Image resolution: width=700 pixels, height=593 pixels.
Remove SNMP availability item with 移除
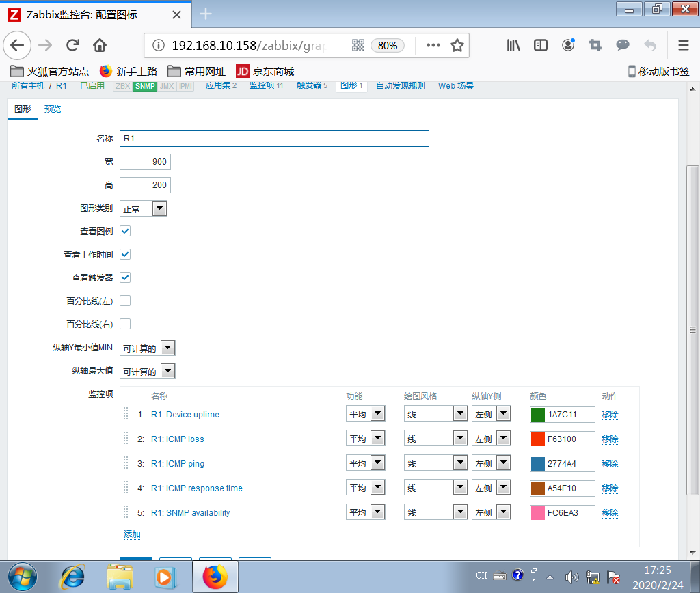pos(610,512)
